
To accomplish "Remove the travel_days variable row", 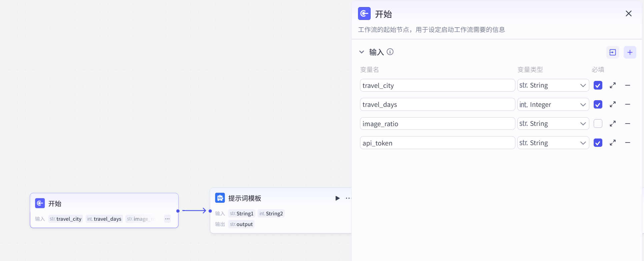I will click(x=628, y=105).
